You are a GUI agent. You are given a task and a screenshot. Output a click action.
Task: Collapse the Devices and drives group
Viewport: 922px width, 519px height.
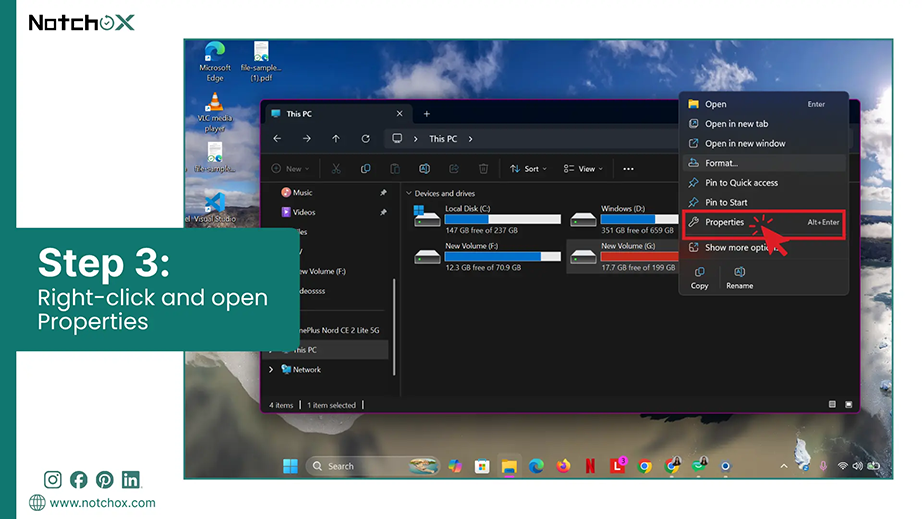tap(409, 193)
